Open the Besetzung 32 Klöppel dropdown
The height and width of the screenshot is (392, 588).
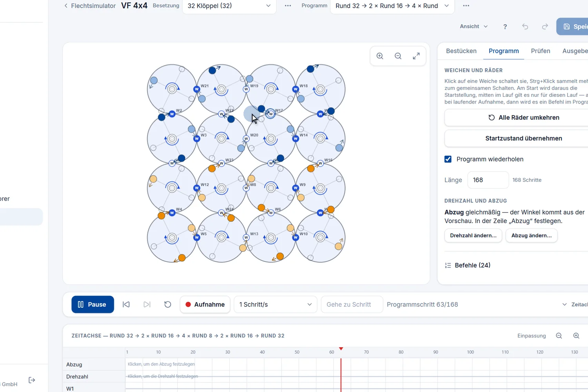pyautogui.click(x=229, y=6)
